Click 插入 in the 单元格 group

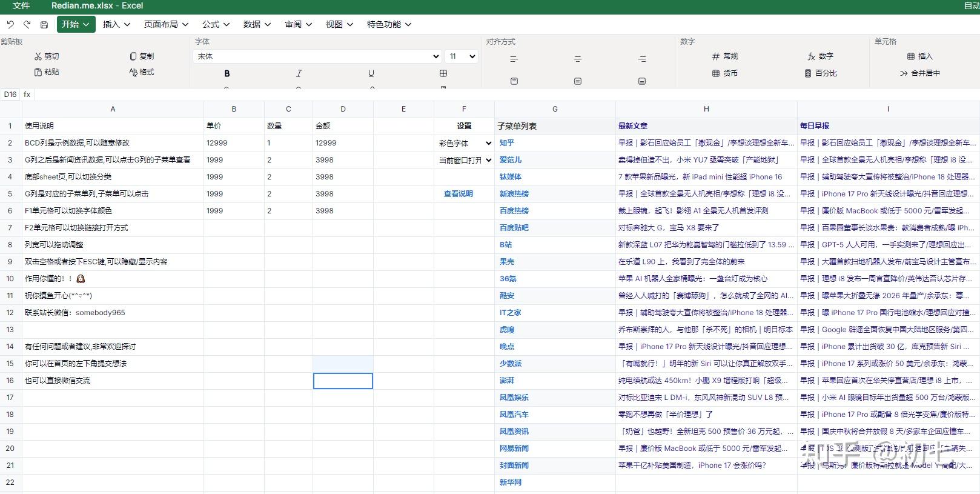[919, 56]
